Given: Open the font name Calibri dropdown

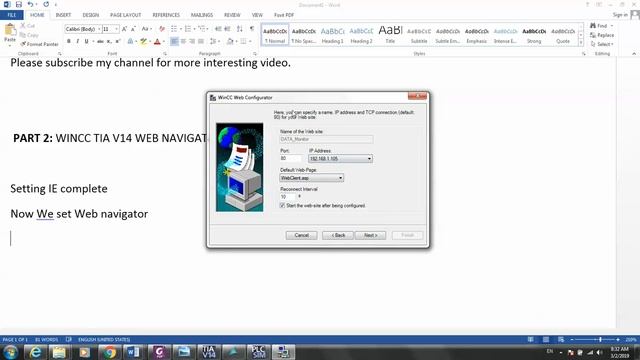Looking at the screenshot, I should click(99, 29).
